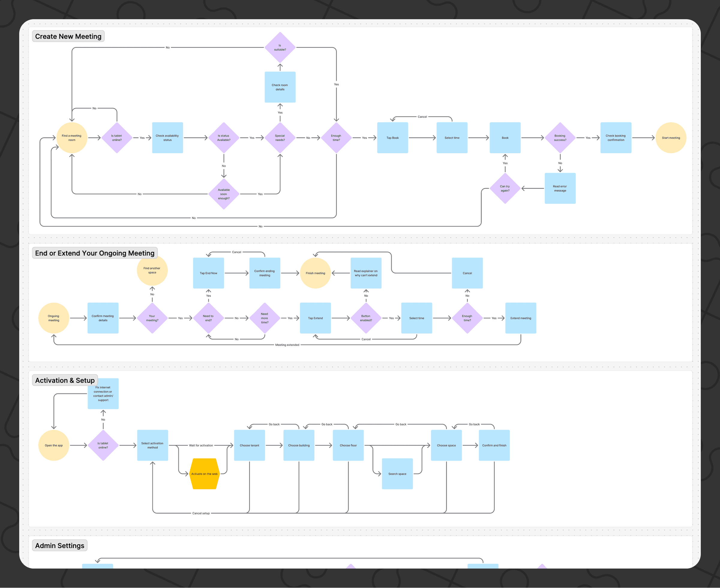This screenshot has height=588, width=720.
Task: Select the 'Create New Meeting' section title
Action: click(x=68, y=36)
